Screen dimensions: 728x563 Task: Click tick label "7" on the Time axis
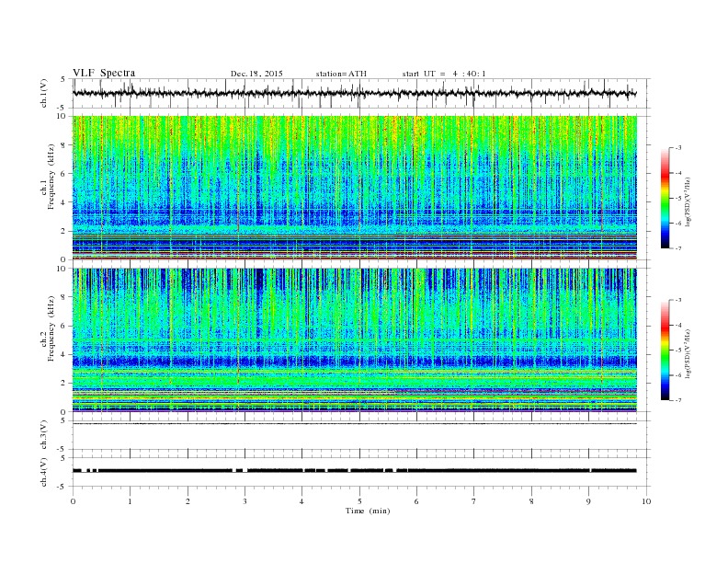coord(473,501)
